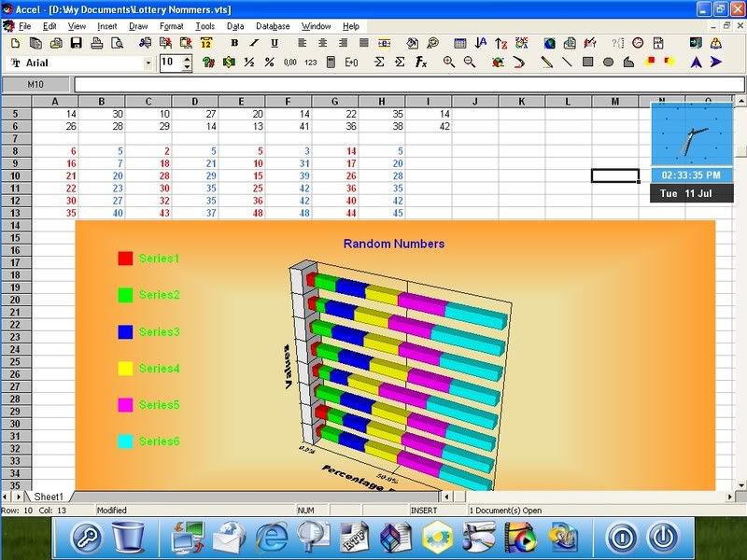The width and height of the screenshot is (747, 560).
Task: Click horizontal scrollbar right arrow
Action: tap(730, 497)
